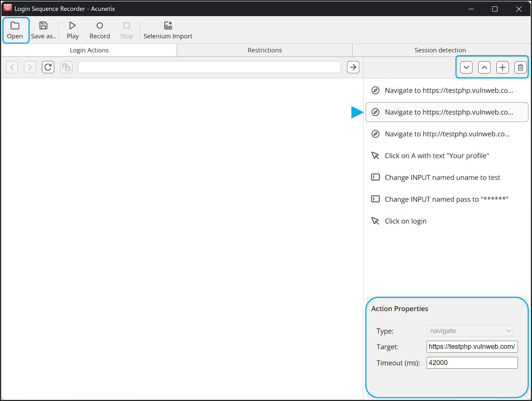The image size is (532, 401).
Task: Switch to the Session detection tab
Action: tap(440, 50)
